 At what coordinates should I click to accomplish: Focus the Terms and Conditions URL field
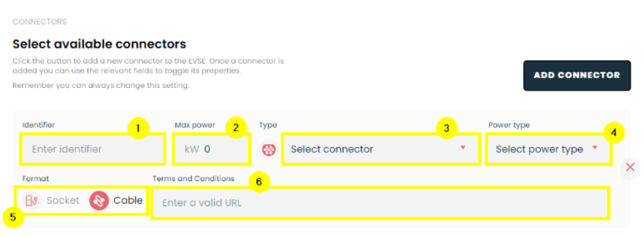click(x=380, y=203)
